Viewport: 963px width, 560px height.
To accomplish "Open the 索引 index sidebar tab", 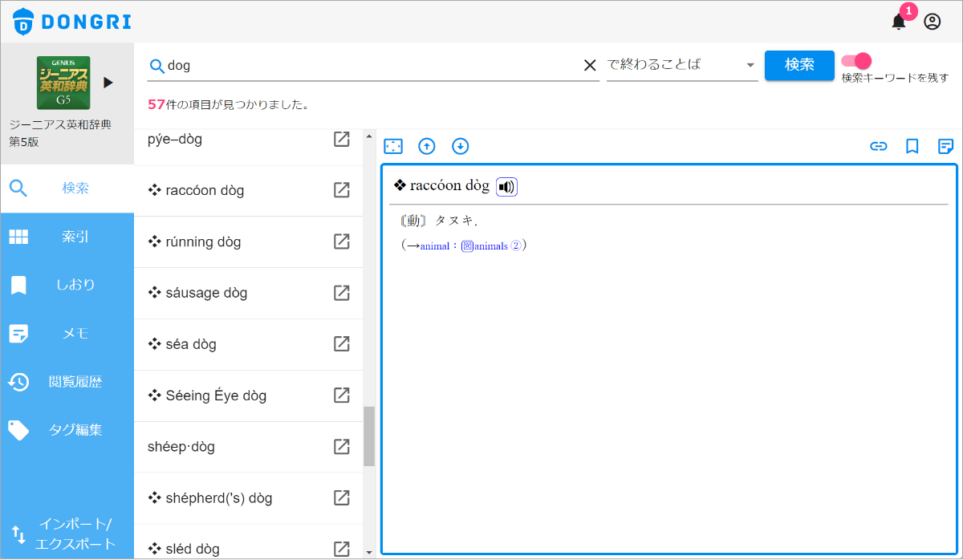I will [x=67, y=237].
